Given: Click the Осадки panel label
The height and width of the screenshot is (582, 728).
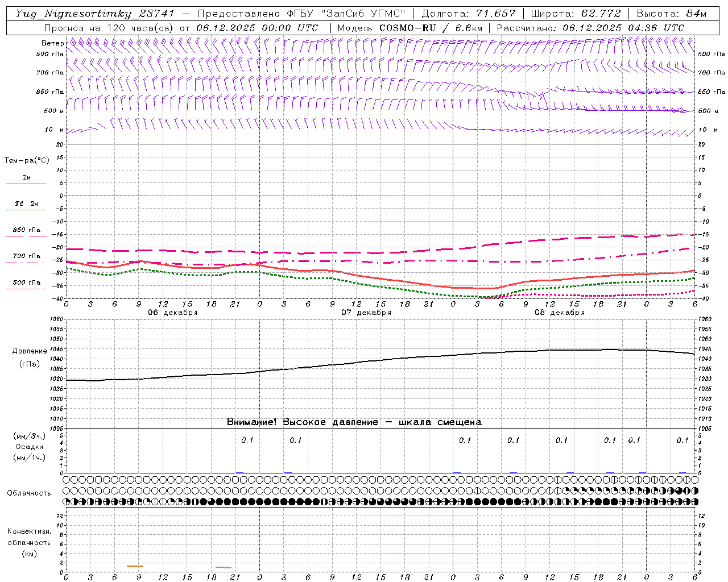Looking at the screenshot, I should [30, 447].
